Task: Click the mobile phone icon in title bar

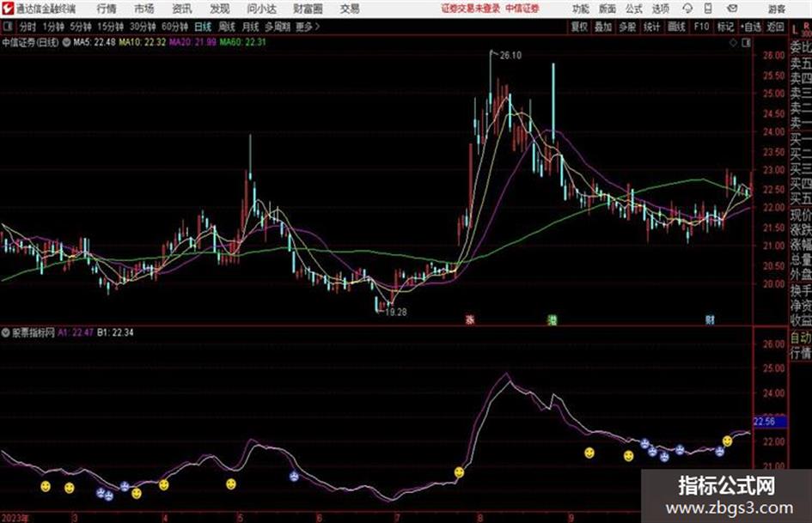Action: 708,9
